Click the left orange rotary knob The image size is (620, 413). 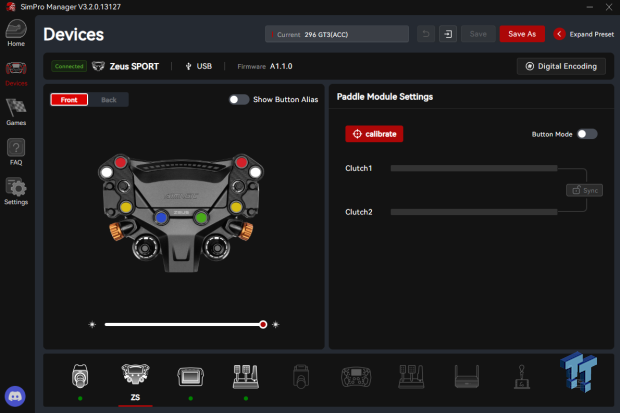(x=117, y=231)
